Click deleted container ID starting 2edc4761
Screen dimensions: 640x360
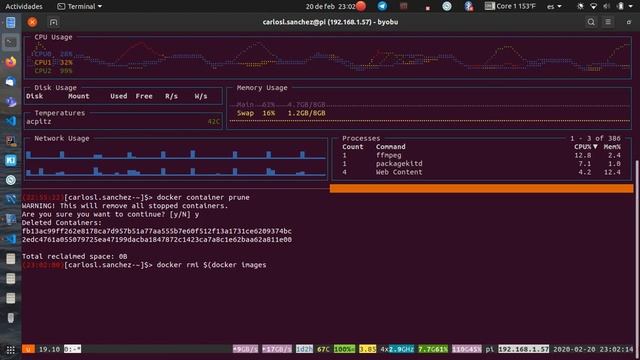click(x=157, y=240)
